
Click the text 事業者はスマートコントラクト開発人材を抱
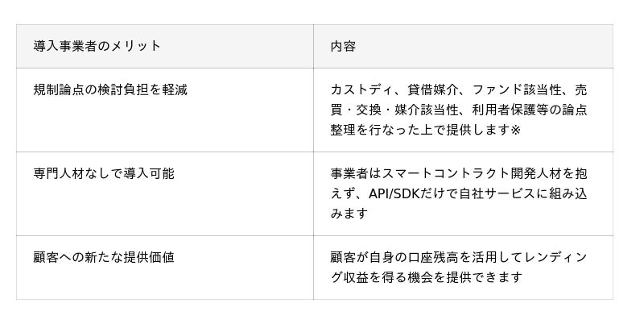(459, 173)
